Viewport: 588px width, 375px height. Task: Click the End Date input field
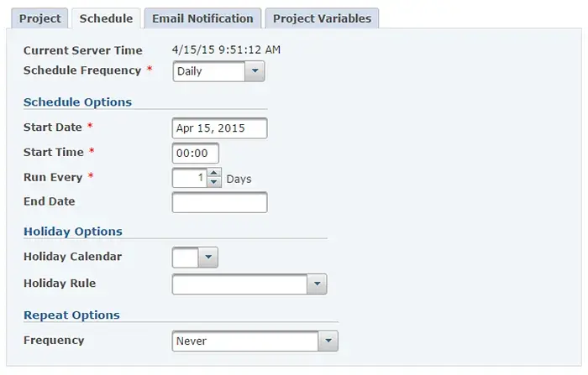[x=219, y=202]
